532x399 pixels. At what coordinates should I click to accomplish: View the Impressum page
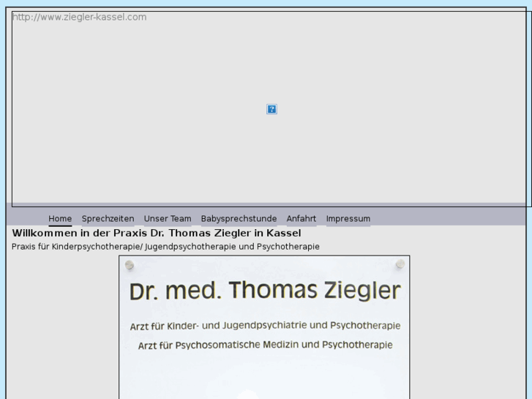[x=348, y=219]
